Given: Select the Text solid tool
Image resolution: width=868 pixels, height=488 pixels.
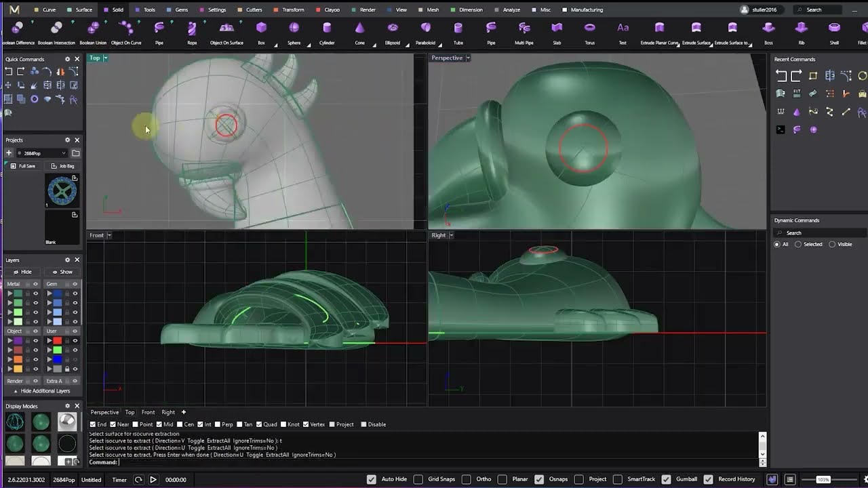Looking at the screenshot, I should click(x=623, y=33).
